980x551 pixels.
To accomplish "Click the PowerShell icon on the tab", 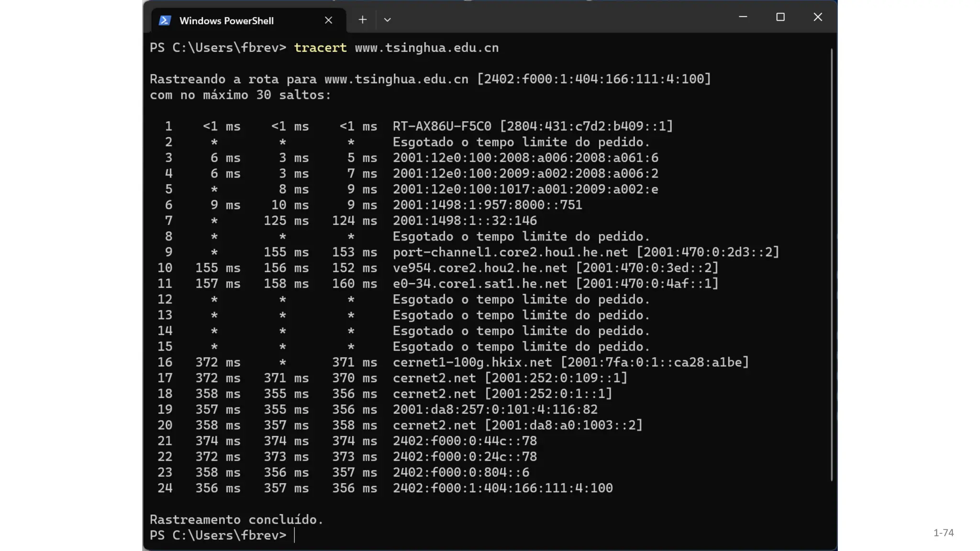I will (165, 21).
